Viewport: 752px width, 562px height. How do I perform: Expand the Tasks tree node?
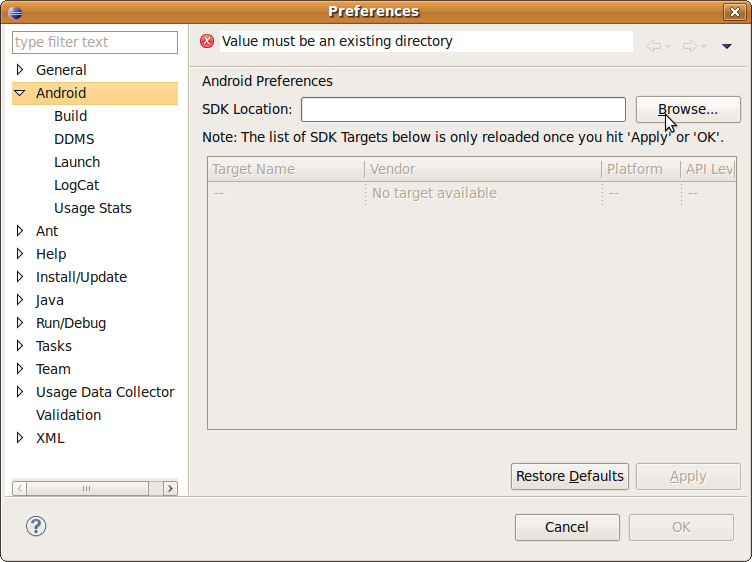20,346
